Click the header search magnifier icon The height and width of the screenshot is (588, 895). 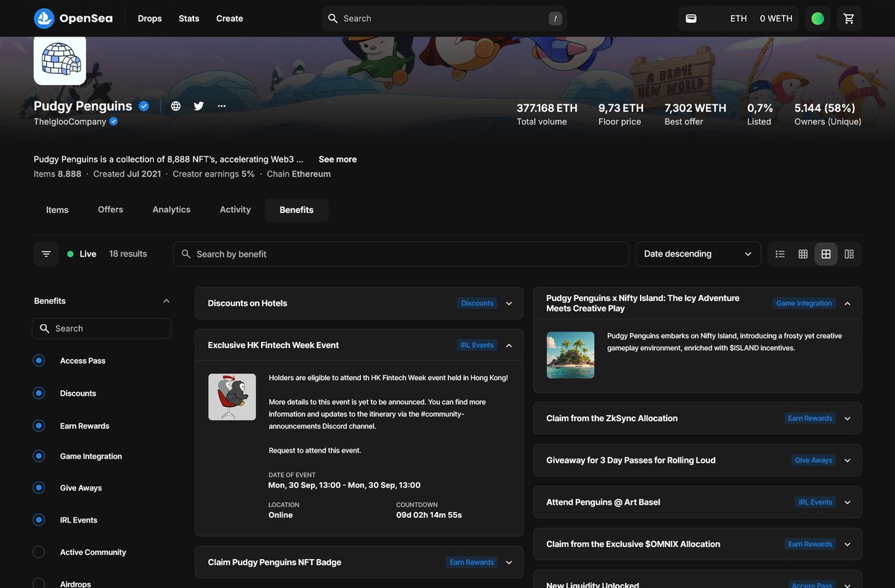coord(333,19)
